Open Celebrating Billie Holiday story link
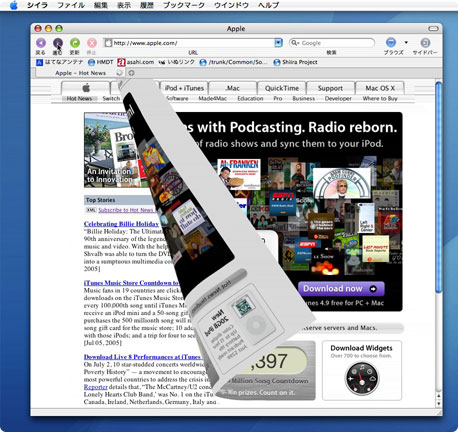Screen dimensions: 458x432 click(x=121, y=224)
